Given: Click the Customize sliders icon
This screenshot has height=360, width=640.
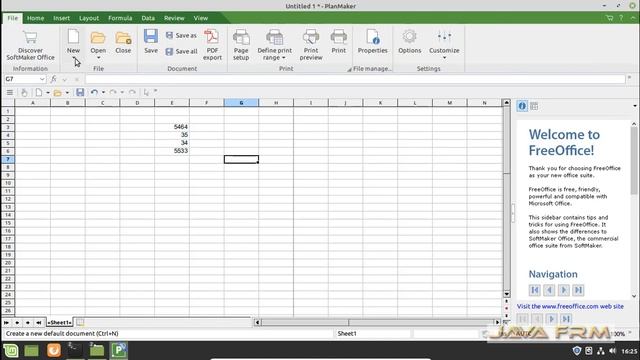Looking at the screenshot, I should [444, 37].
